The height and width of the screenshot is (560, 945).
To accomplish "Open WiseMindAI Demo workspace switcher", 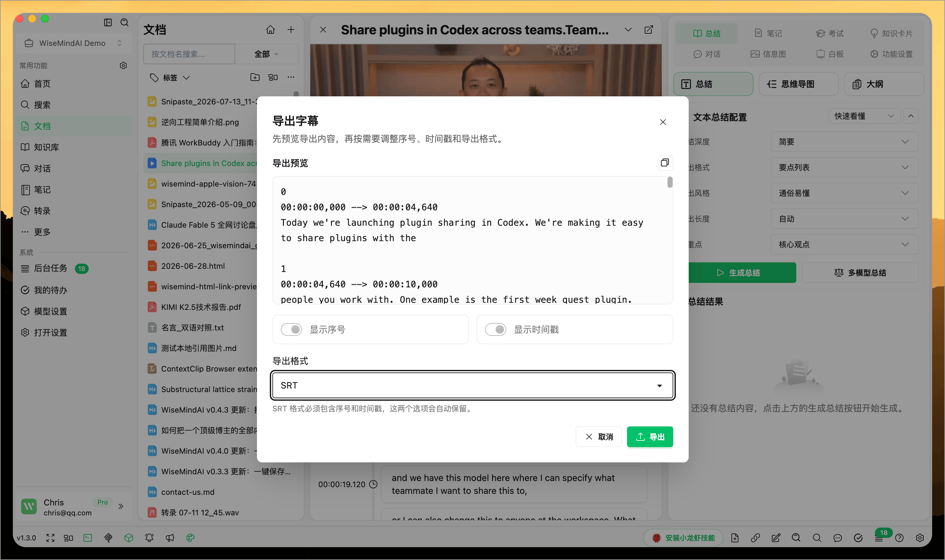I will pos(74,43).
